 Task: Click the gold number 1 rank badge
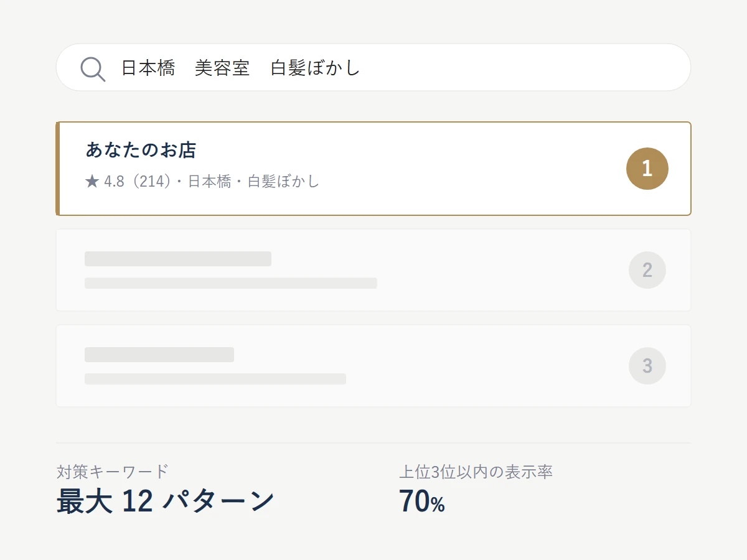pos(647,169)
